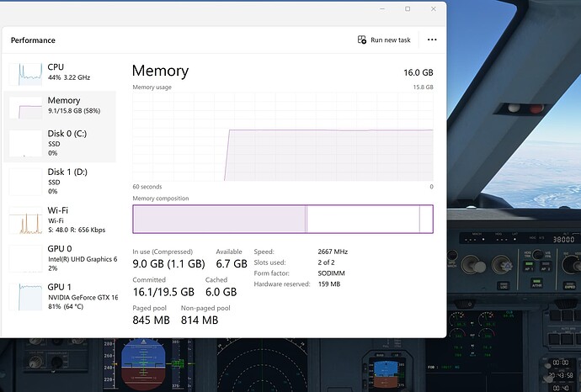Switch to Wi-Fi performance view
Screen dimensions: 581x392
click(60, 220)
